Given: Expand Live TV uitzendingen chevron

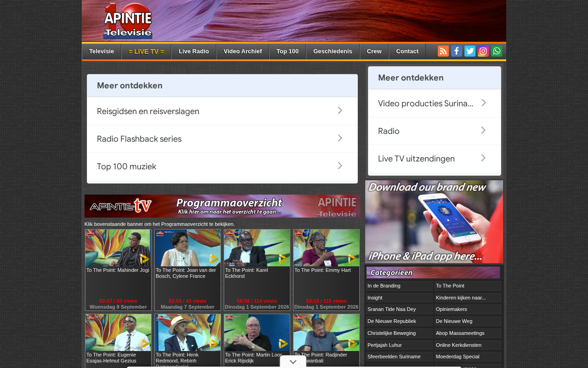Looking at the screenshot, I should pos(483,158).
